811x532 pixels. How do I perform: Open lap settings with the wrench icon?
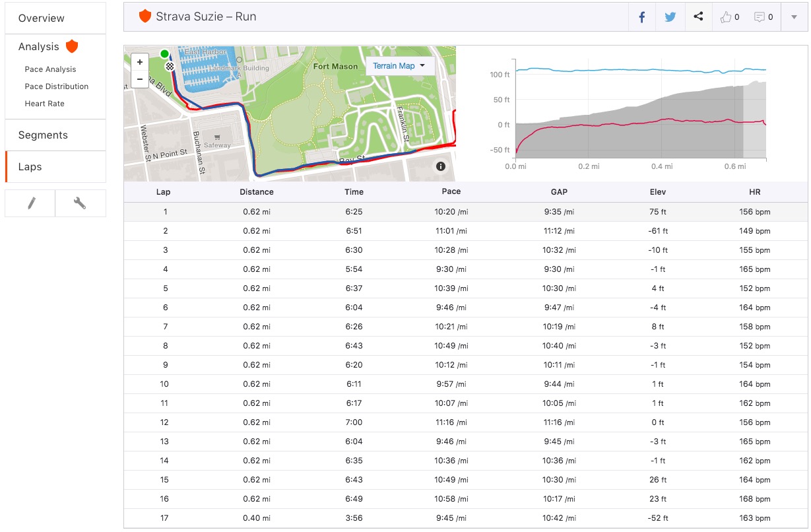coord(80,203)
